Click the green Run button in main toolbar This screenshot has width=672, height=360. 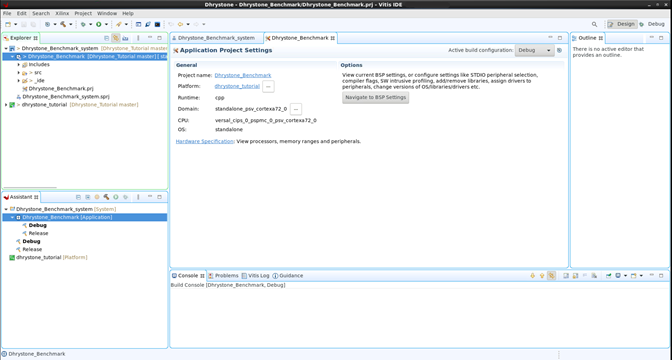click(x=99, y=24)
